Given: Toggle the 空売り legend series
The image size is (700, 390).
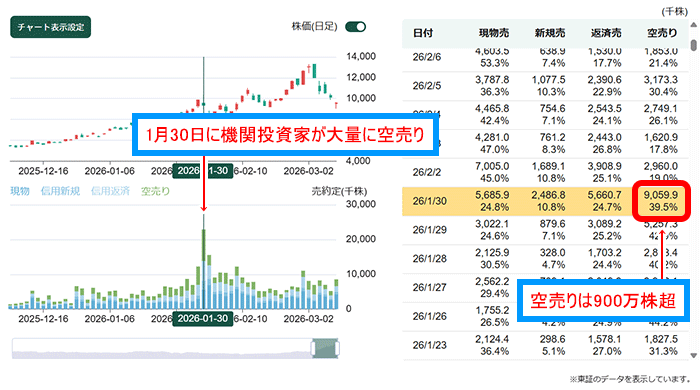Looking at the screenshot, I should [155, 191].
